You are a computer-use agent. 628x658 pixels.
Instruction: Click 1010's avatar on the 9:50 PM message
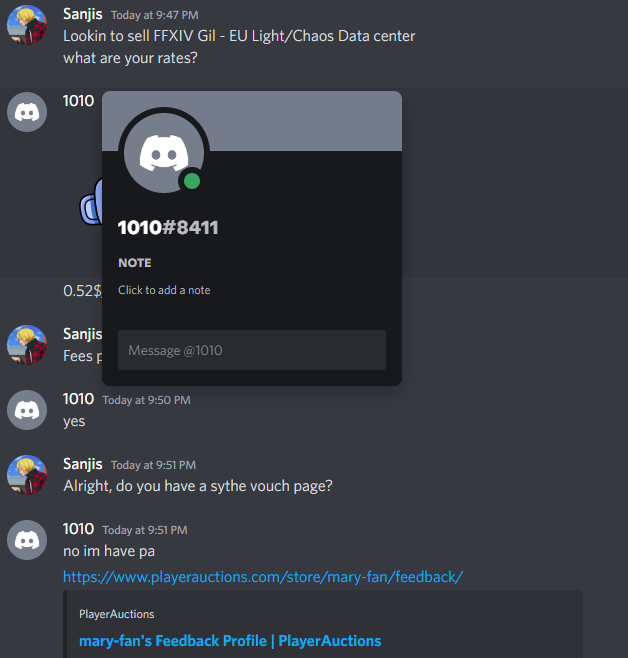click(27, 410)
